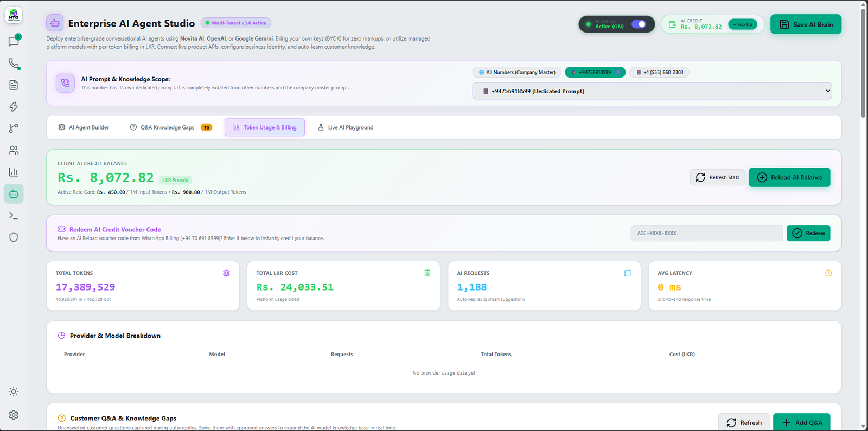Click Reload AI Balance button
The width and height of the screenshot is (868, 431).
coord(790,177)
